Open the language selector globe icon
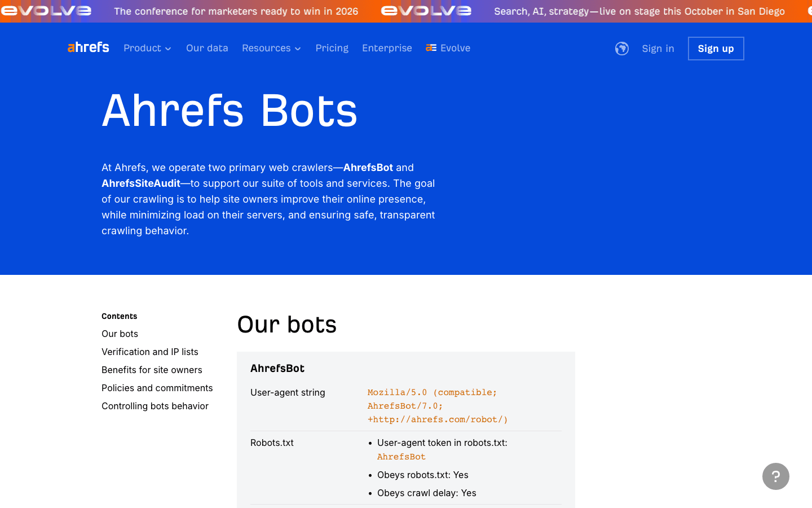The width and height of the screenshot is (812, 508). (621, 49)
